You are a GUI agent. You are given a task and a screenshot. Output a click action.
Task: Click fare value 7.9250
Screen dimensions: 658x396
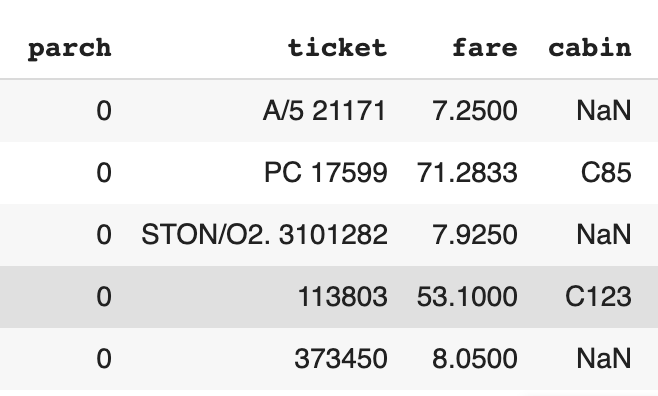(x=475, y=234)
